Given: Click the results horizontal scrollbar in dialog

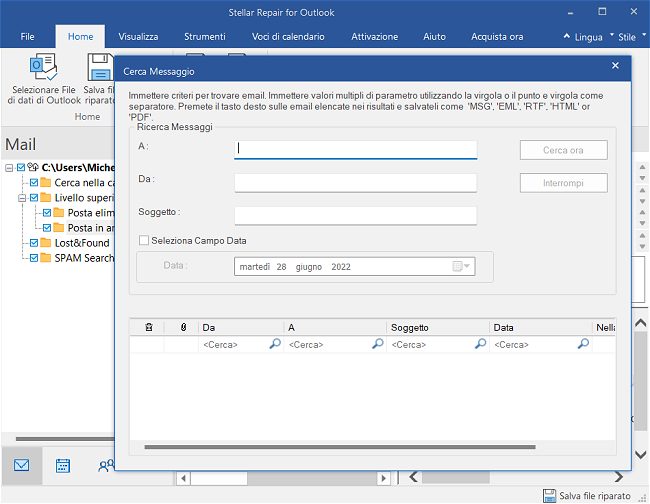Looking at the screenshot, I should point(340,447).
